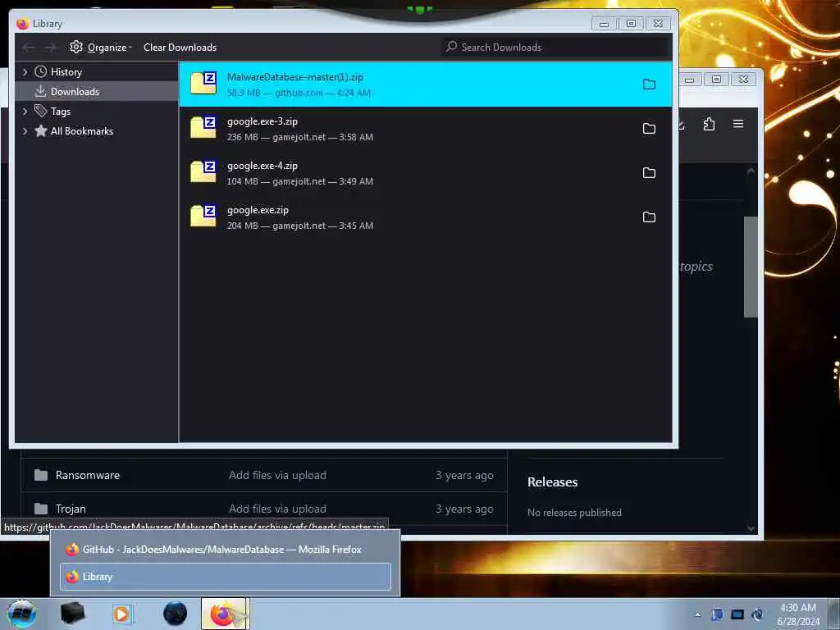Viewport: 840px width, 630px height.
Task: Switch to the Library window preview entry
Action: [x=226, y=577]
